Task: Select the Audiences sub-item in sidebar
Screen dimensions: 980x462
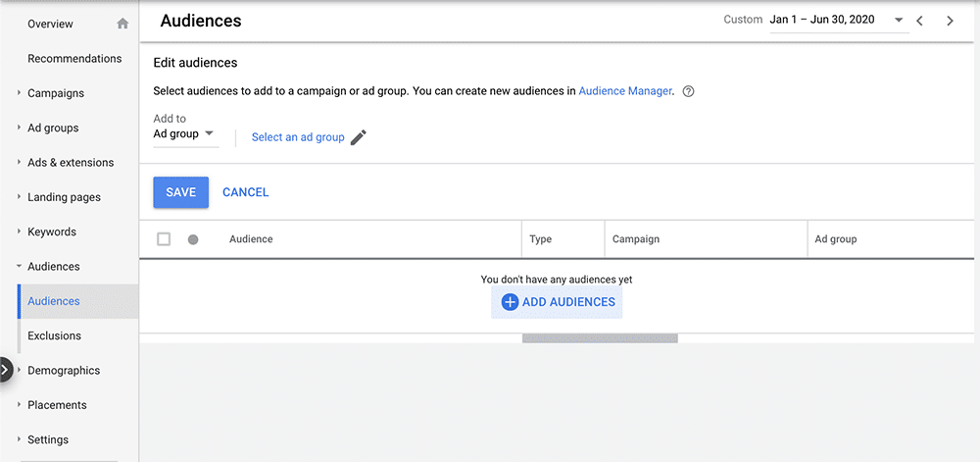Action: (78, 301)
